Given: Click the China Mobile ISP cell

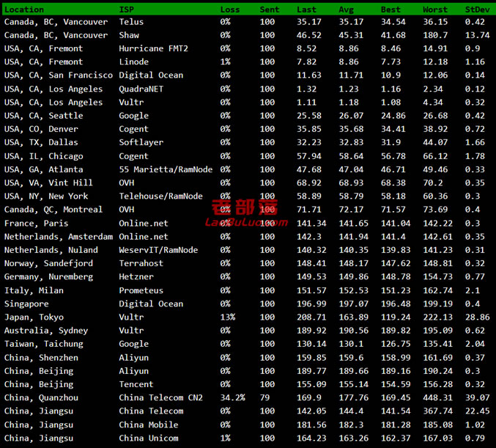Looking at the screenshot, I should (x=148, y=425).
